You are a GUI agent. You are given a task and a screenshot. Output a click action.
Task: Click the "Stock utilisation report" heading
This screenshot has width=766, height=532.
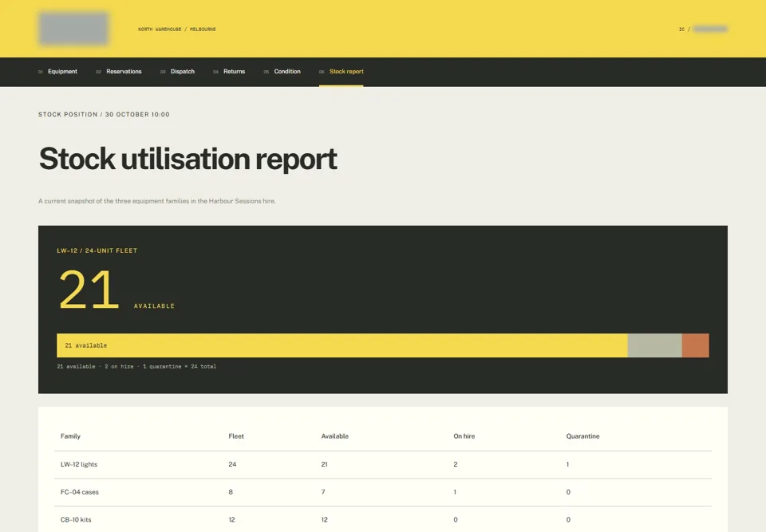[x=188, y=159]
